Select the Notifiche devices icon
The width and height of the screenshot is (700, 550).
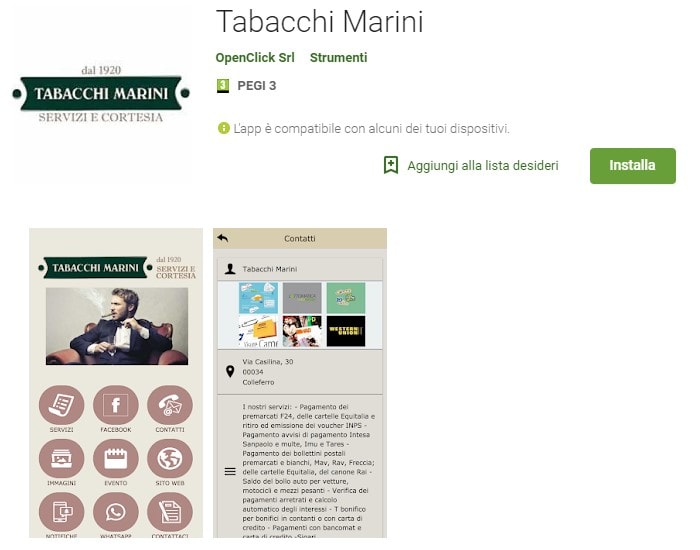click(x=61, y=512)
